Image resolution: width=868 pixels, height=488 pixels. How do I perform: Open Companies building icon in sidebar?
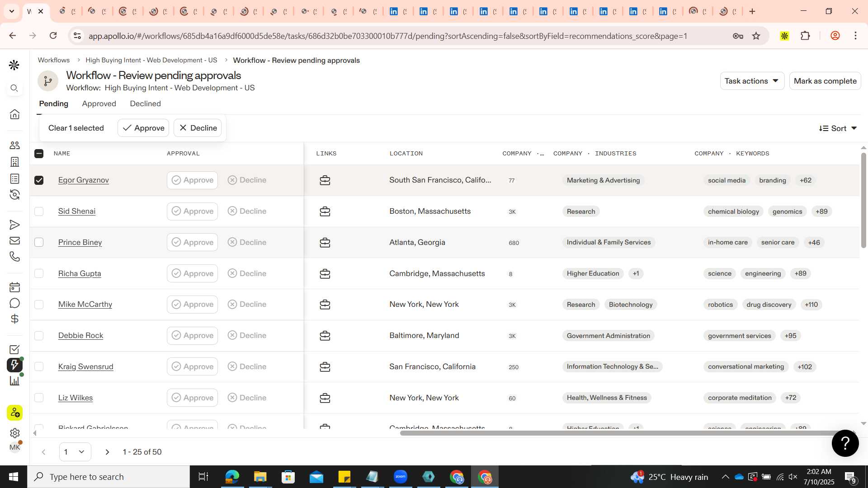pos(14,162)
